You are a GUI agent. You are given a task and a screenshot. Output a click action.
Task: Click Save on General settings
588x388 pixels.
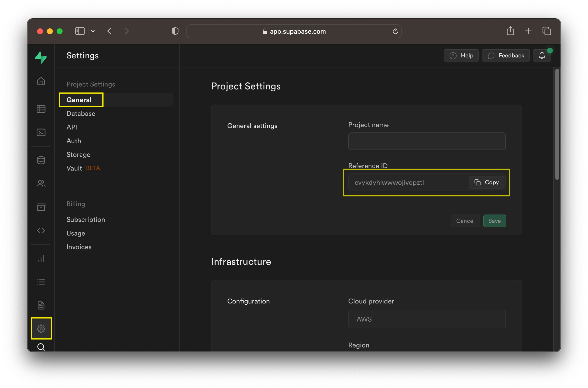[x=494, y=221]
